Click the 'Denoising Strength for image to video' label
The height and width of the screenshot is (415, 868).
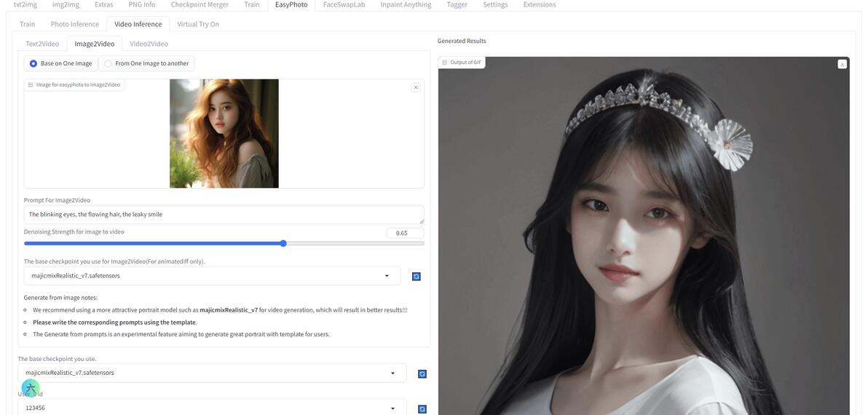(x=74, y=232)
